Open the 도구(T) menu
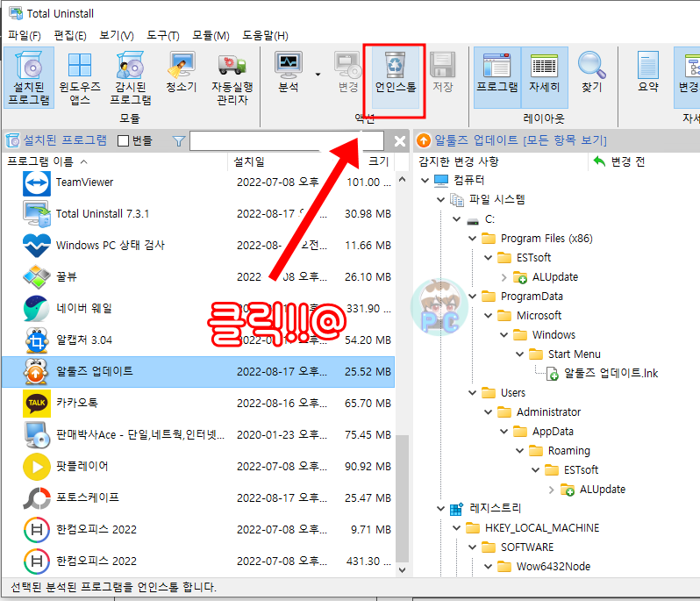This screenshot has height=601, width=700. click(163, 35)
